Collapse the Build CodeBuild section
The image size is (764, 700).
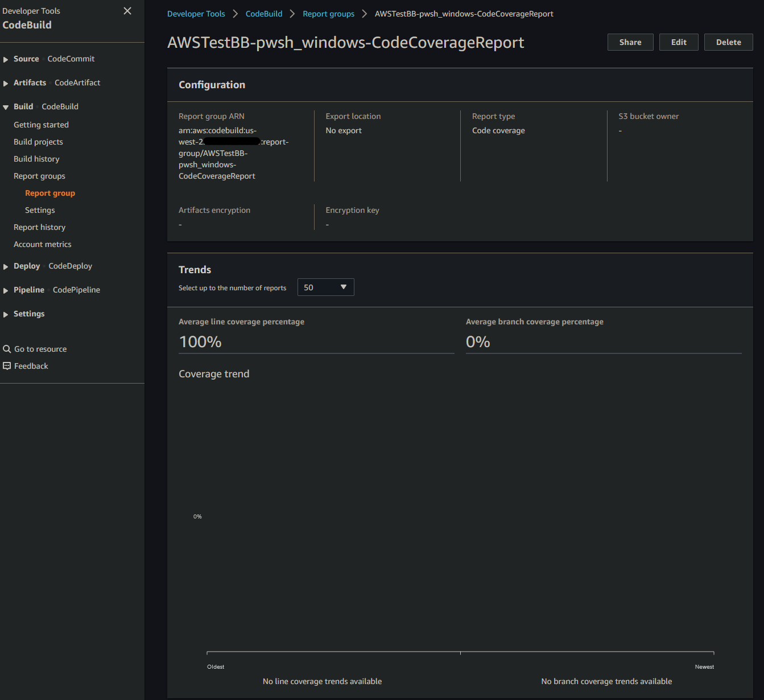tap(6, 107)
